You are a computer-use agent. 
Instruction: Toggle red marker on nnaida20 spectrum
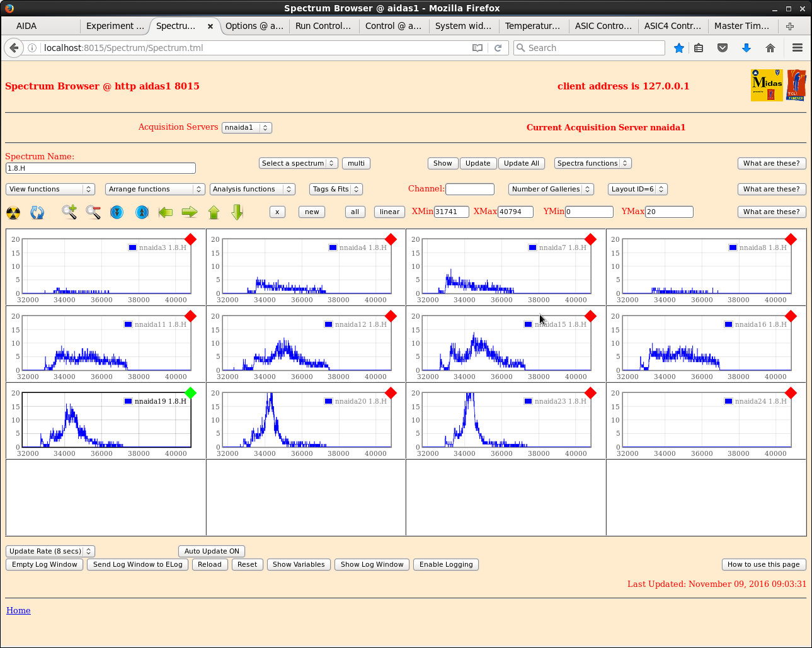391,393
